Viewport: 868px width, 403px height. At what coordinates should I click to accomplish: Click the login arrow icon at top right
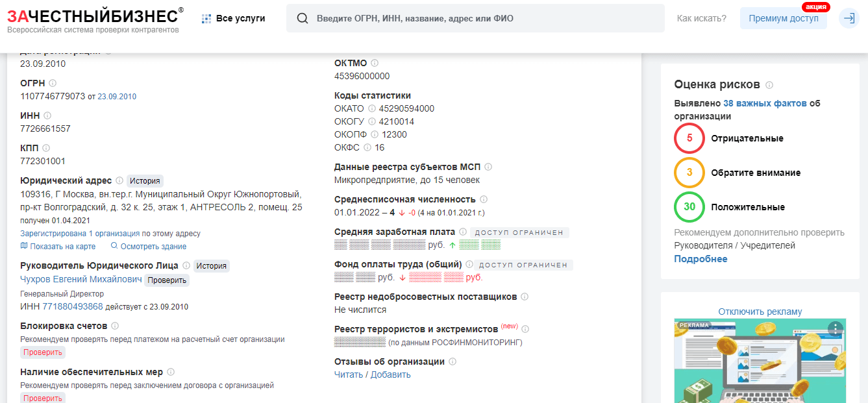(849, 18)
